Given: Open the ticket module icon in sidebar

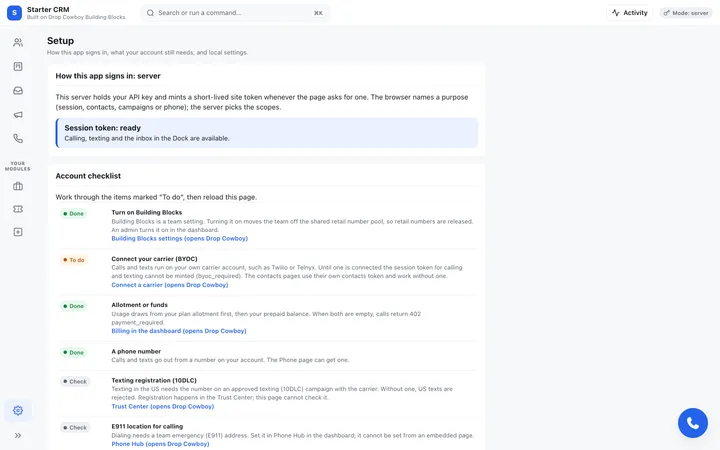Looking at the screenshot, I should coord(18,209).
